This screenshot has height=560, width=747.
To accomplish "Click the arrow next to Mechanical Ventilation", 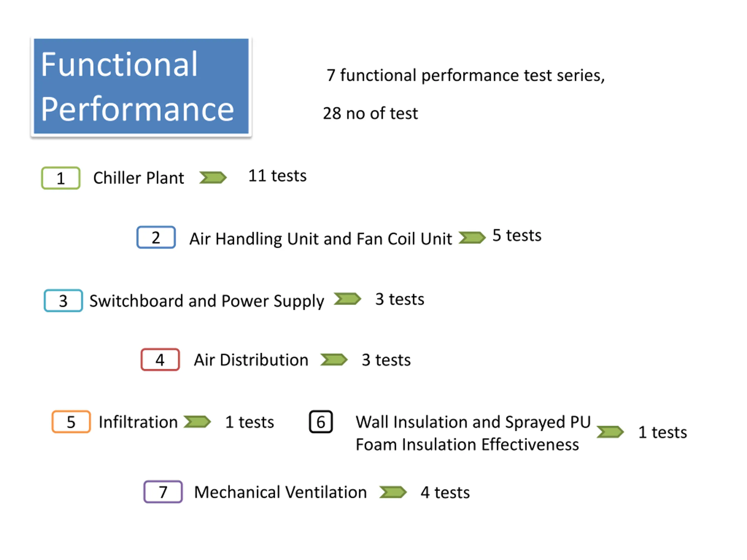I will (x=393, y=492).
